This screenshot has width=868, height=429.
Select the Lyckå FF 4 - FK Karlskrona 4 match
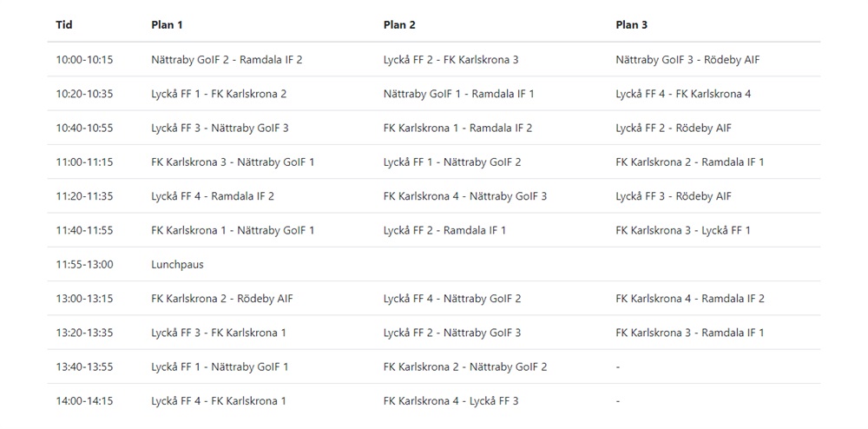coord(683,94)
